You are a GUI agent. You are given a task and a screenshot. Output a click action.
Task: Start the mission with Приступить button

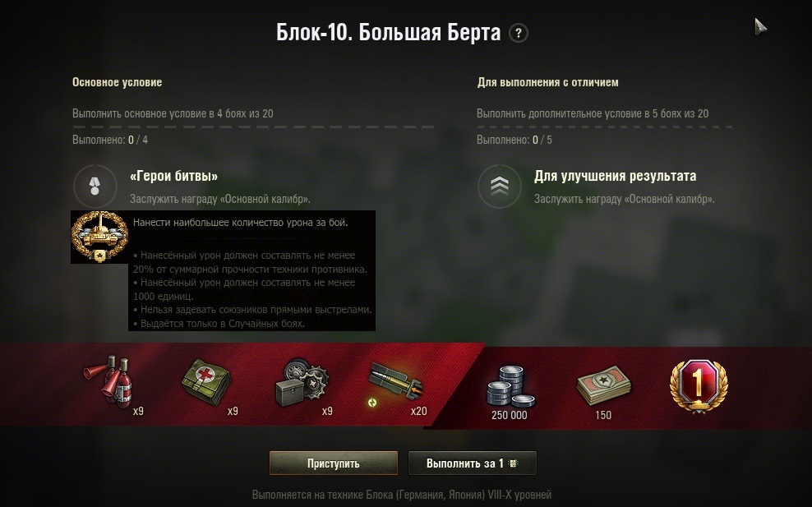[334, 463]
